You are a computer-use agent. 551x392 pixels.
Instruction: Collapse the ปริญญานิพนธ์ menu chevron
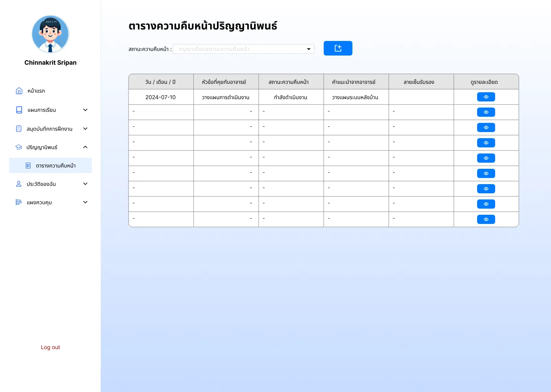pos(85,147)
